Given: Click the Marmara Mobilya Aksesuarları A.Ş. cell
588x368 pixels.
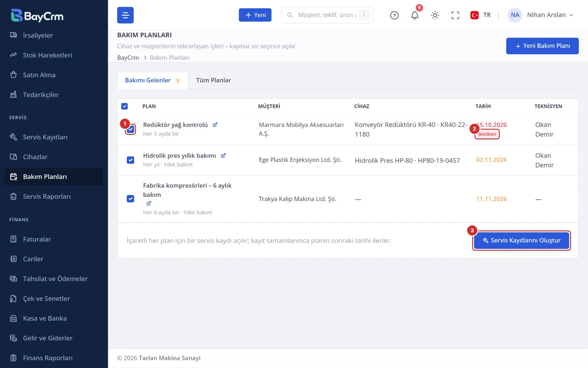Looking at the screenshot, I should pos(301,129).
